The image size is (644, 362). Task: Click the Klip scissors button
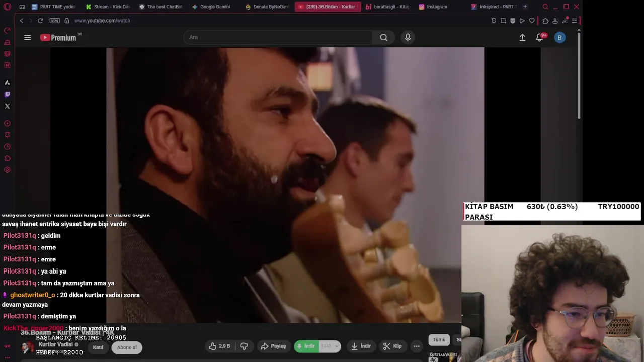pos(392,346)
